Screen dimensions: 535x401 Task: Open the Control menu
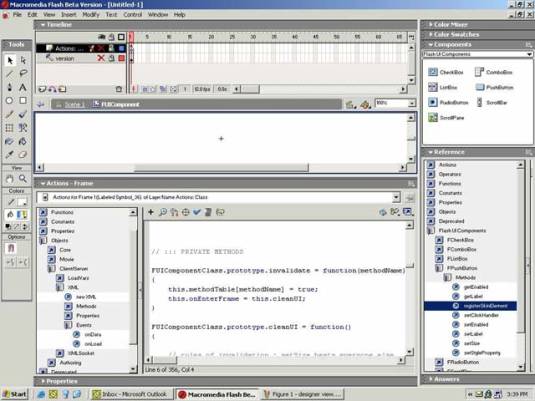tap(132, 15)
